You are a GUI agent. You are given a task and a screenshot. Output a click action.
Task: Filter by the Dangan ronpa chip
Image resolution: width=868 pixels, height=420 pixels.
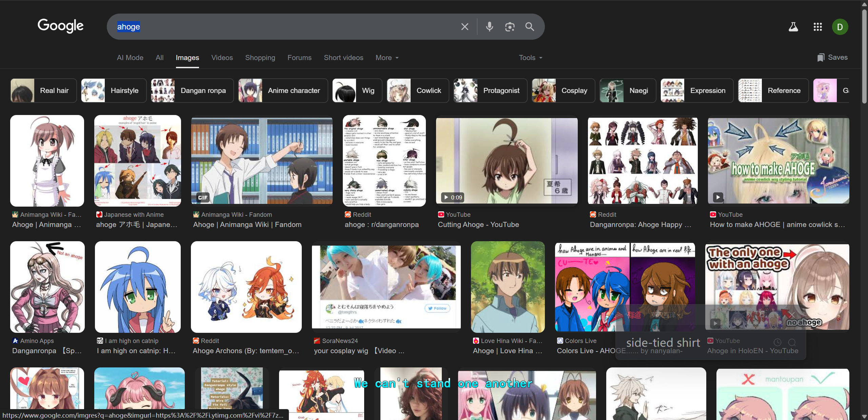coord(192,91)
